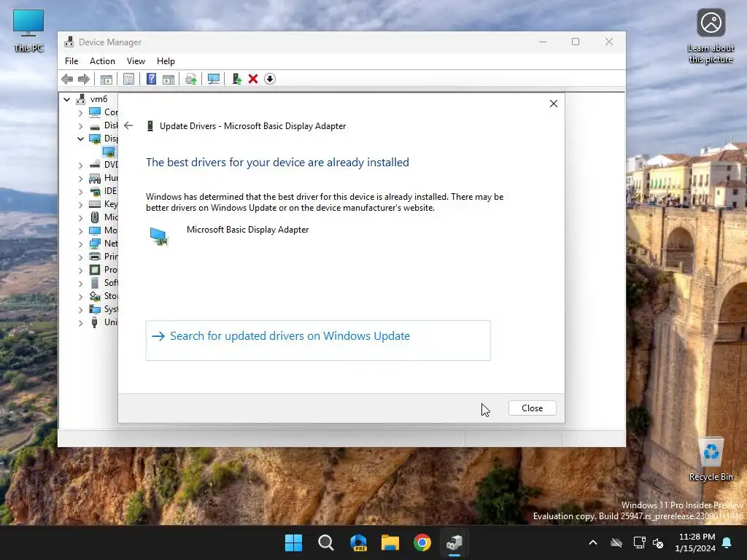Open notifications bell icon
The image size is (747, 560).
pyautogui.click(x=727, y=542)
